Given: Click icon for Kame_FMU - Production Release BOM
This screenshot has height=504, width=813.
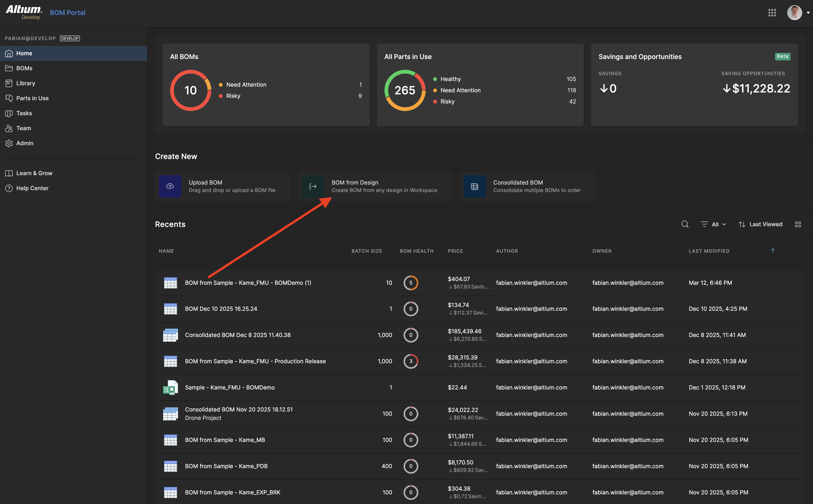Looking at the screenshot, I should 170,361.
